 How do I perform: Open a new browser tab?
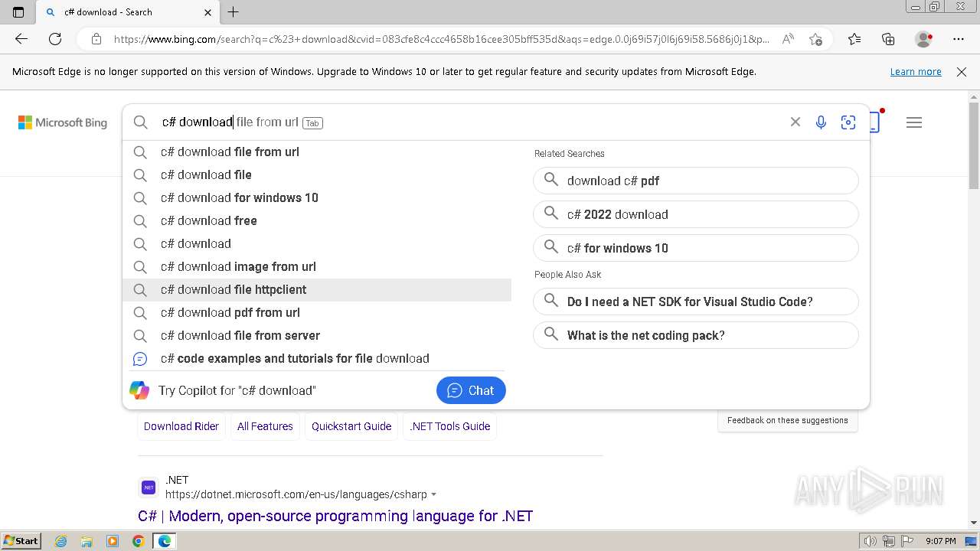coord(234,12)
